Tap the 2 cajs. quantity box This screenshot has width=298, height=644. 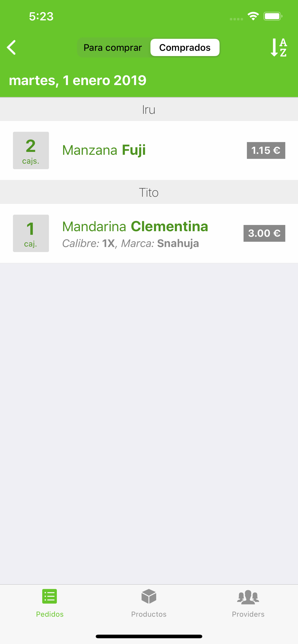tap(31, 150)
